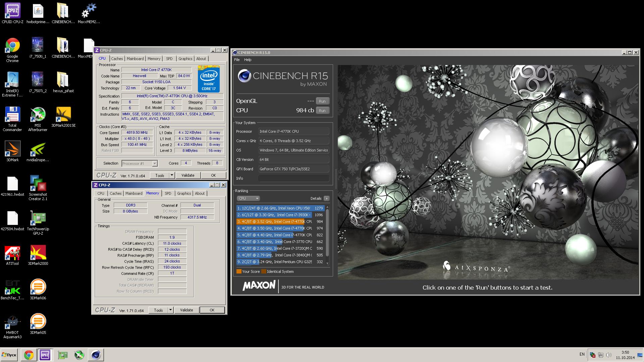Image resolution: width=644 pixels, height=362 pixels.
Task: Click the Cinebench Info input field
Action: tap(293, 178)
